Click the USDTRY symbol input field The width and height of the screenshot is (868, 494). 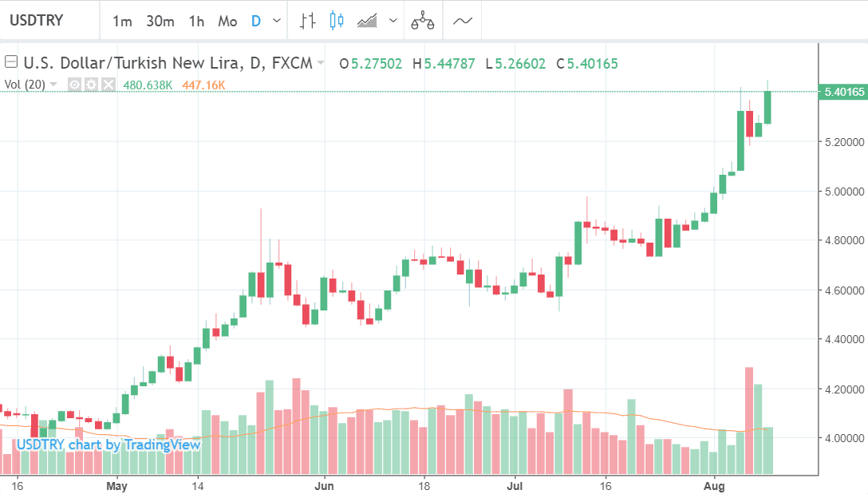[x=48, y=22]
